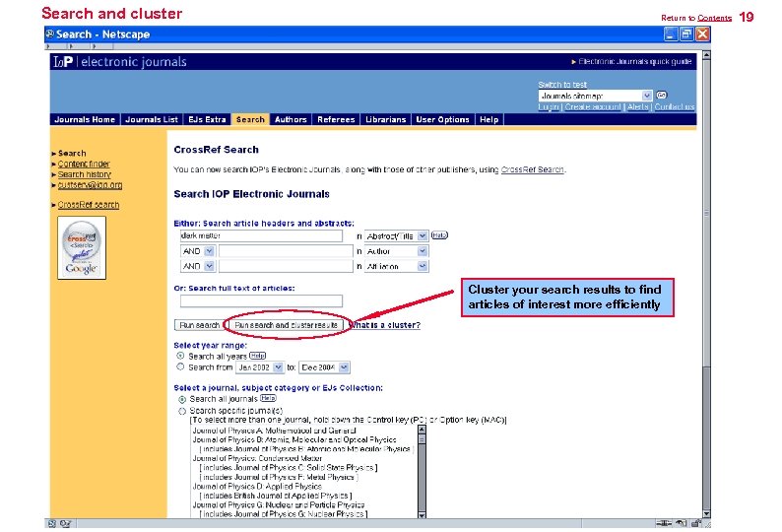
Task: Select Search specific journal(s) radio button
Action: tap(182, 411)
